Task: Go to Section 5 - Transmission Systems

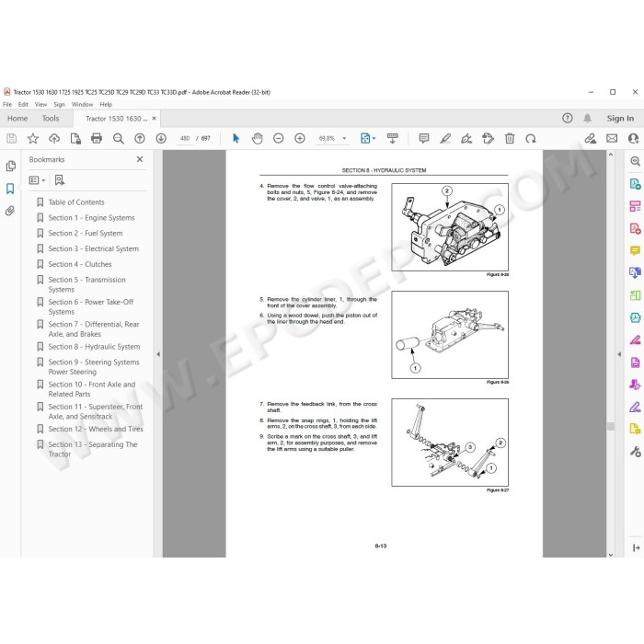Action: [x=87, y=284]
